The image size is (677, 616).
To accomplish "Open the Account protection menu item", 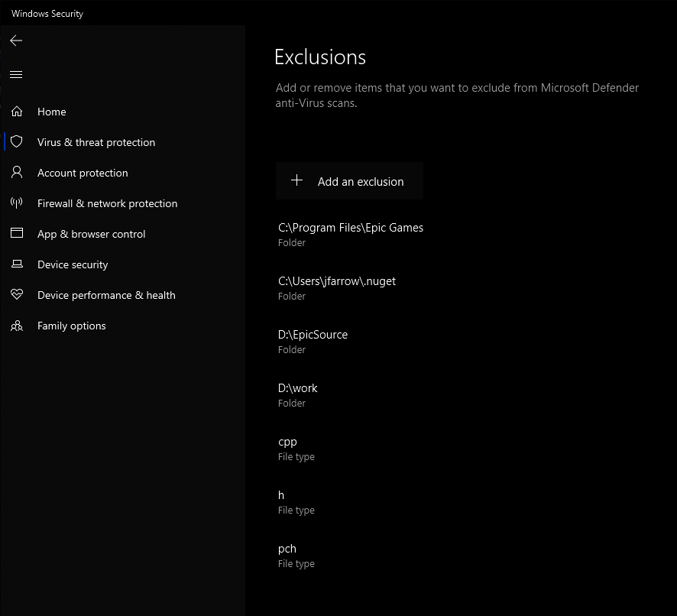I will 83,173.
